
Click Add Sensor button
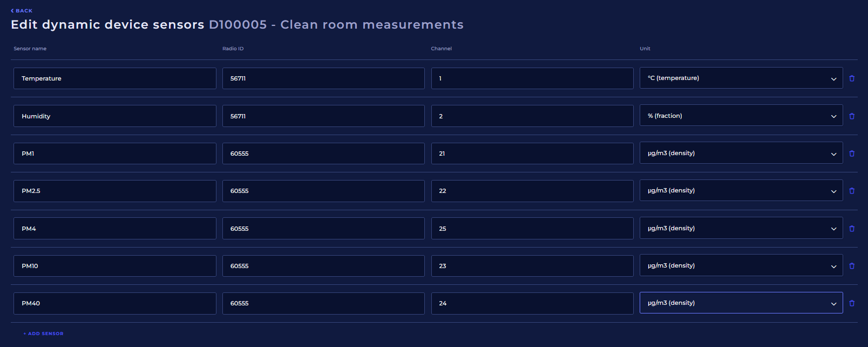pyautogui.click(x=44, y=333)
